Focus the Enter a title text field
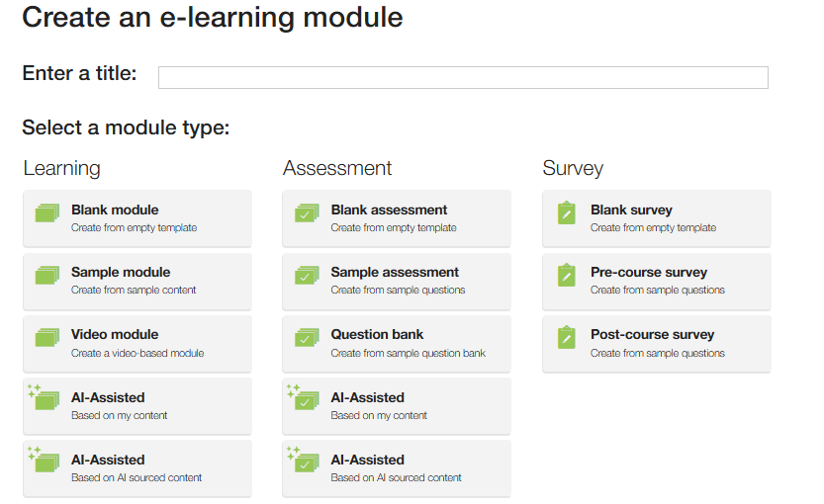Image resolution: width=824 pixels, height=504 pixels. (463, 78)
